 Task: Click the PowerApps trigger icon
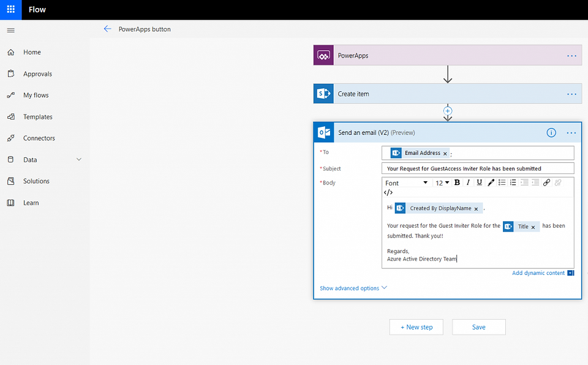pyautogui.click(x=323, y=56)
